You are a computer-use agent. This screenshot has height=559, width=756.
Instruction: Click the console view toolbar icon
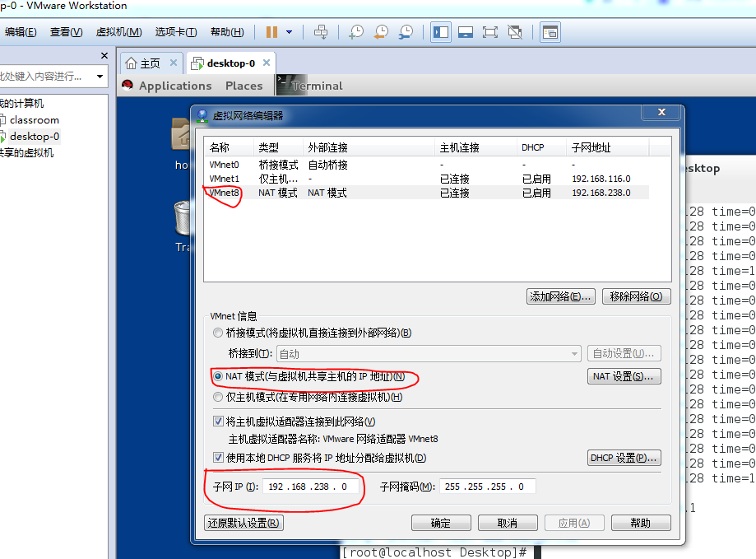550,32
